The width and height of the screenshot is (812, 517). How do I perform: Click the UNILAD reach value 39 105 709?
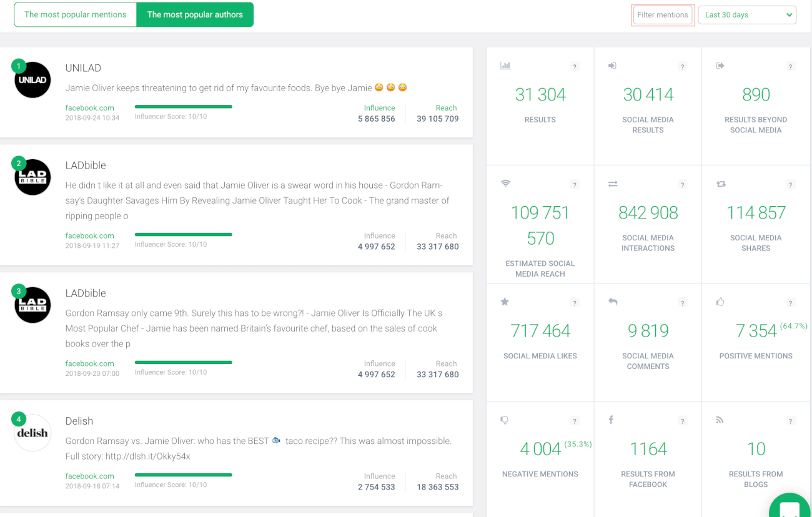click(x=438, y=119)
